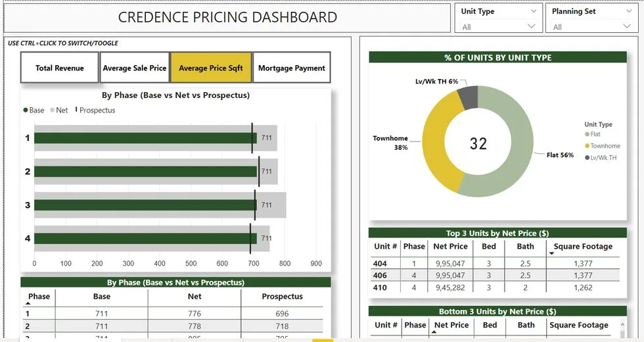Select unit 410 in the Top 3 table
644x342 pixels.
(x=380, y=287)
